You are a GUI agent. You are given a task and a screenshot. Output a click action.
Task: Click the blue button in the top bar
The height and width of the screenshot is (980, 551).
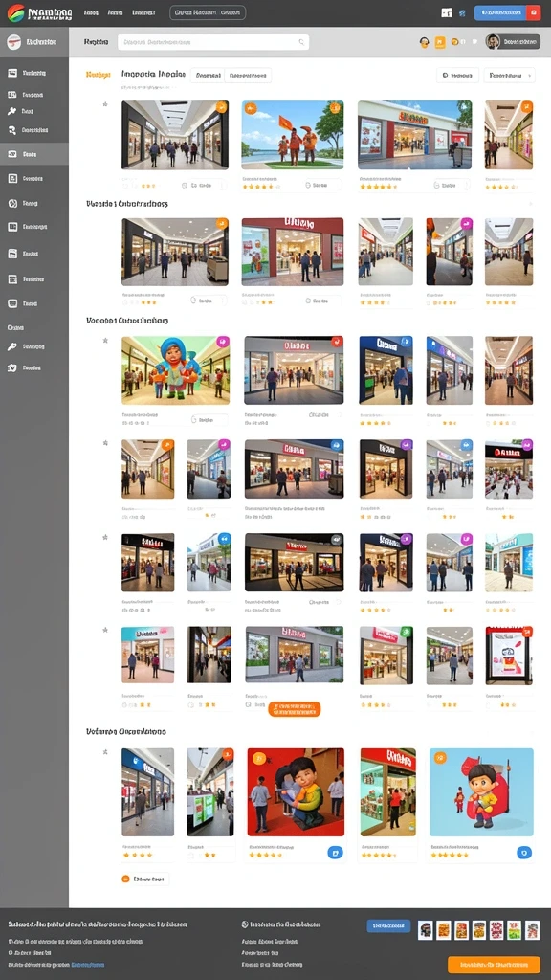[x=499, y=12]
